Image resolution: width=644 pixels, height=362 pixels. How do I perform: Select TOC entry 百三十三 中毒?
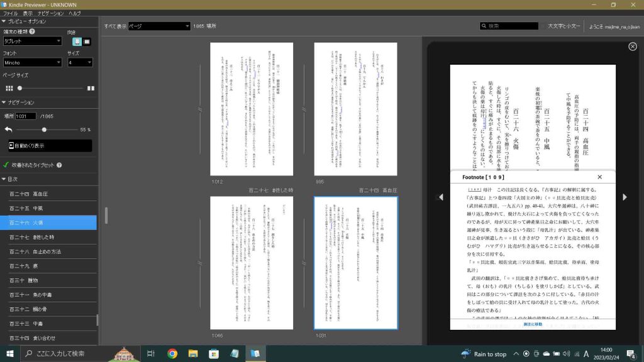tap(48, 324)
